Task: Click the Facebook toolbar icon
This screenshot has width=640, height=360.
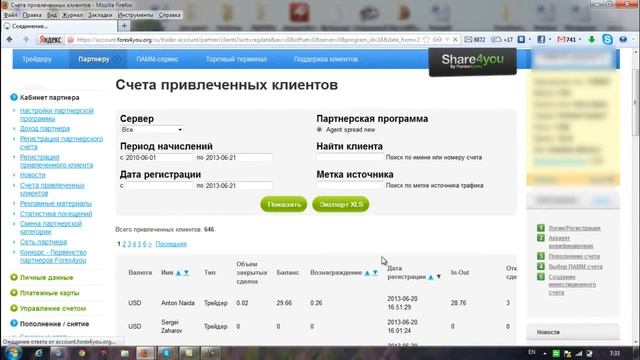Action: click(541, 40)
